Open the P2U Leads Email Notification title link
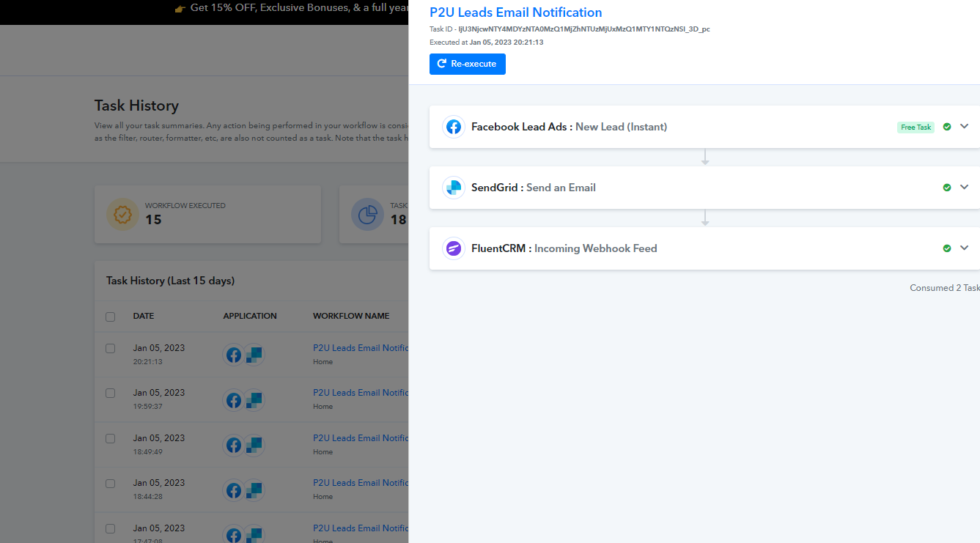980x543 pixels. [x=515, y=12]
